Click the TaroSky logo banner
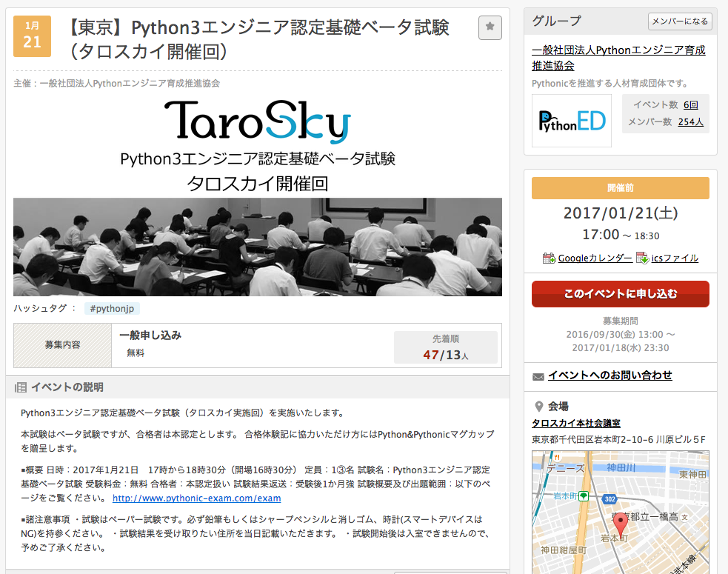The height and width of the screenshot is (574, 728). [258, 121]
